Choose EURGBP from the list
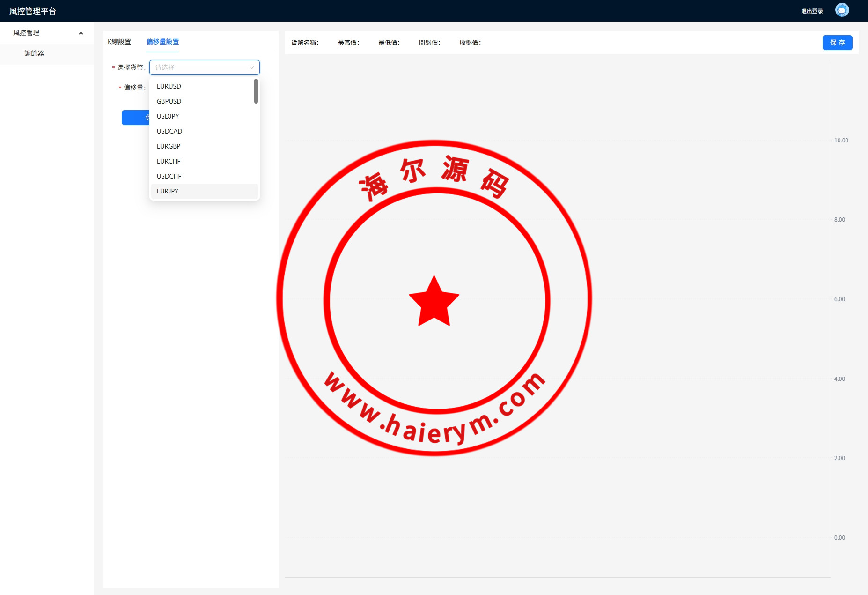 pos(169,146)
